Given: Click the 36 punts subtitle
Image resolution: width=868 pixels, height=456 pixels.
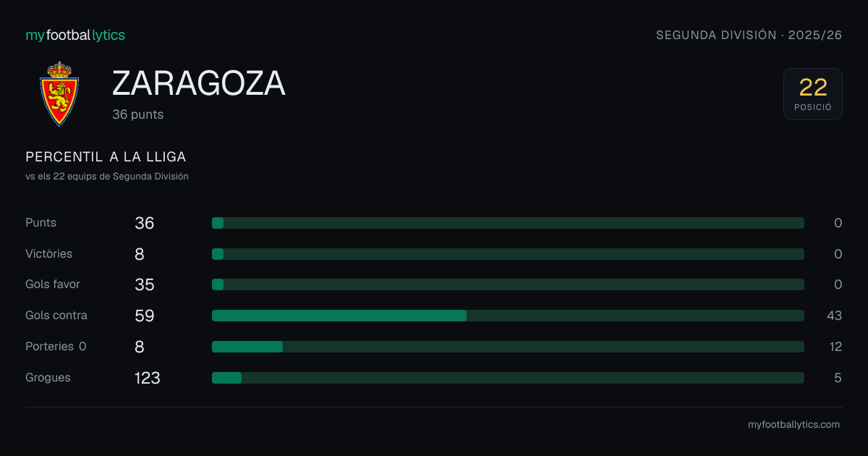Looking at the screenshot, I should click(x=137, y=114).
